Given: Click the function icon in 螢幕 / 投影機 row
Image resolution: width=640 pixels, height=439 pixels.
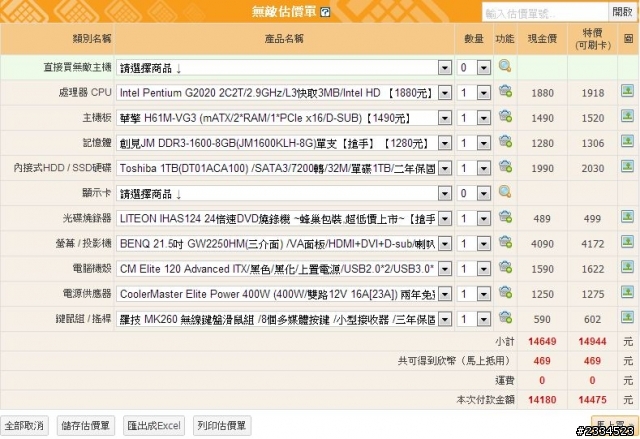Looking at the screenshot, I should pyautogui.click(x=505, y=242).
